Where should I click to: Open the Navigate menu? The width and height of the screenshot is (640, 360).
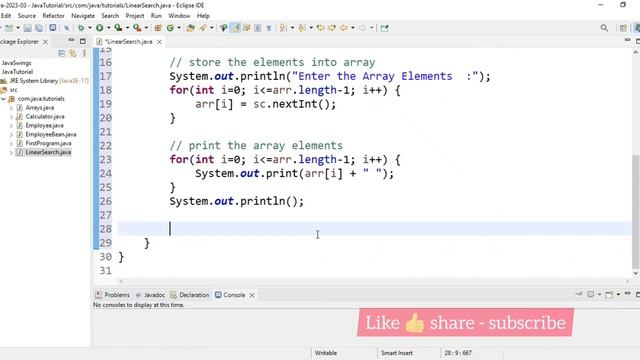point(83,16)
